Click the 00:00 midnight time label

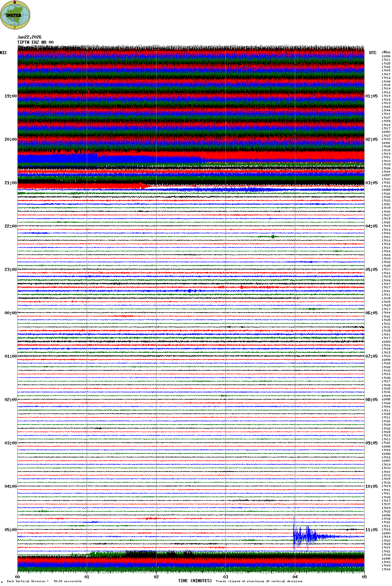coord(10,313)
